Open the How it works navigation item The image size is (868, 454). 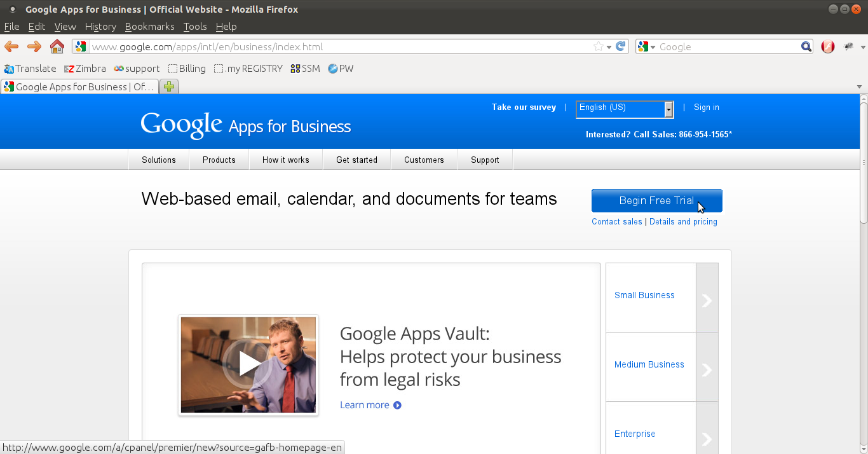point(286,160)
